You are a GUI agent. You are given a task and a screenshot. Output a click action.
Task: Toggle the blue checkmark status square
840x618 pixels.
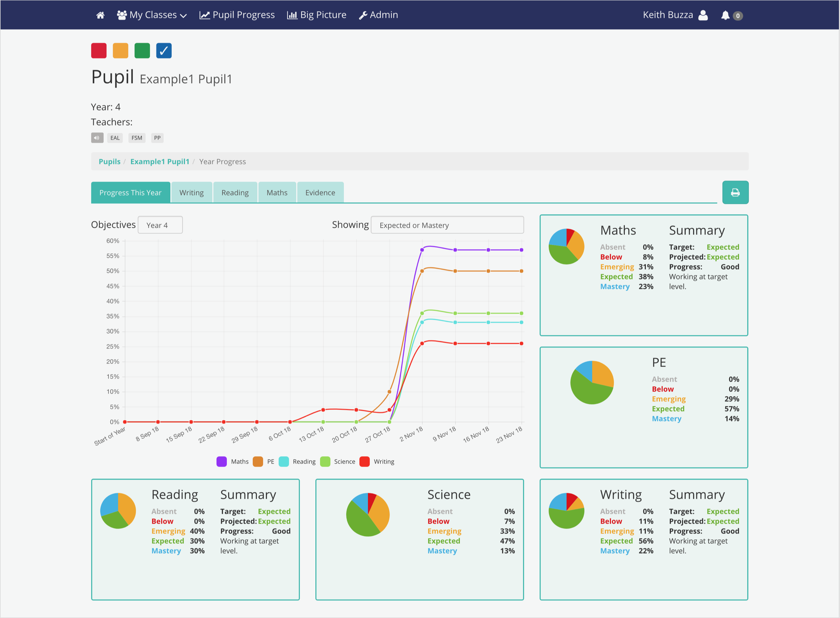tap(163, 51)
